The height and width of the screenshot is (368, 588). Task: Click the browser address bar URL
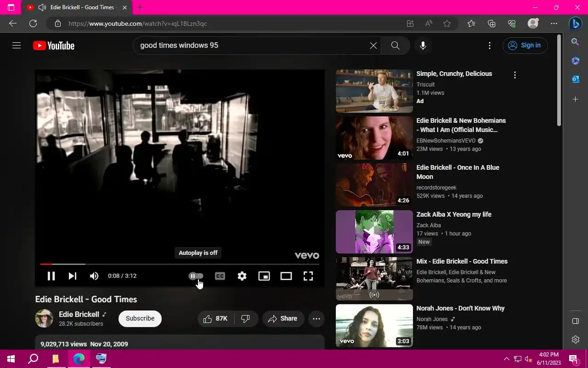pyautogui.click(x=138, y=23)
